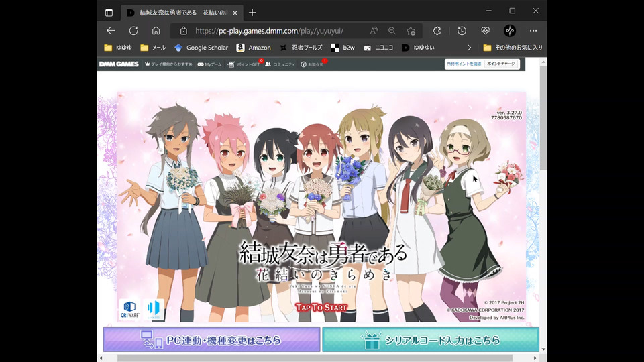Go back to the previous page
Screen dimensions: 644x362
(111, 31)
